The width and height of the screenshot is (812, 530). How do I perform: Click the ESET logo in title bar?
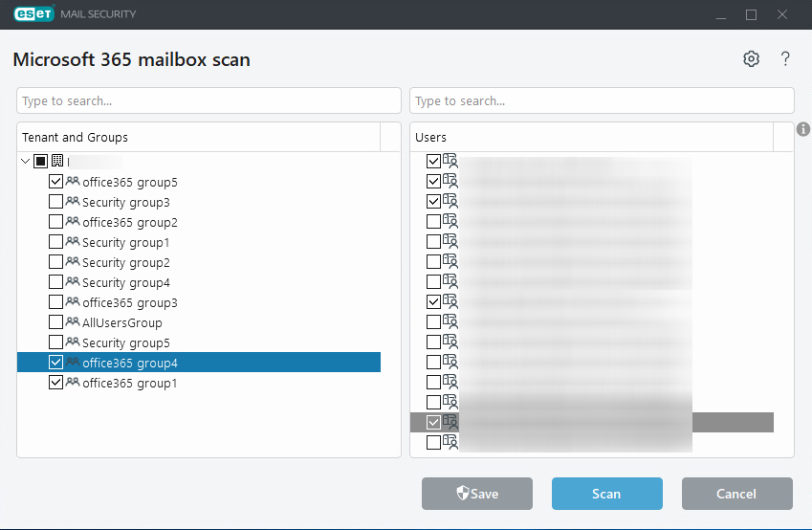tap(34, 14)
